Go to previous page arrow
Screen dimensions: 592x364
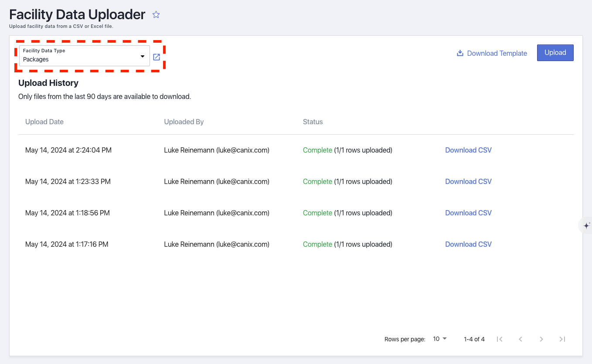click(521, 339)
